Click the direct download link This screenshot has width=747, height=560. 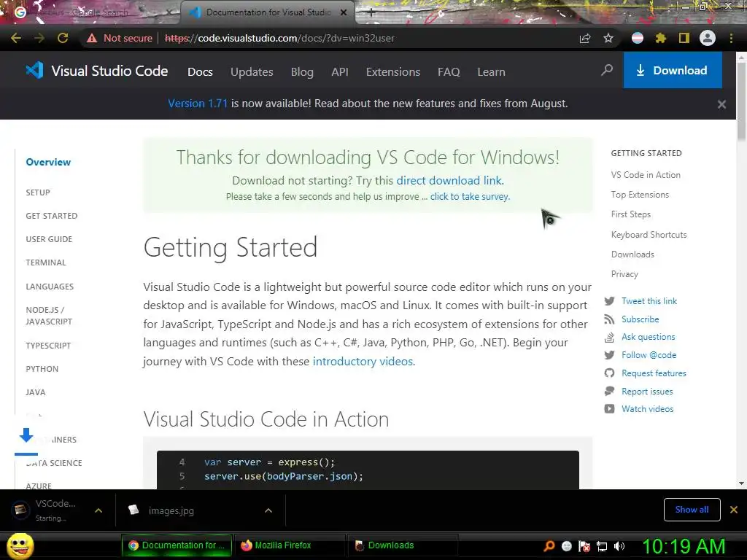pyautogui.click(x=450, y=181)
